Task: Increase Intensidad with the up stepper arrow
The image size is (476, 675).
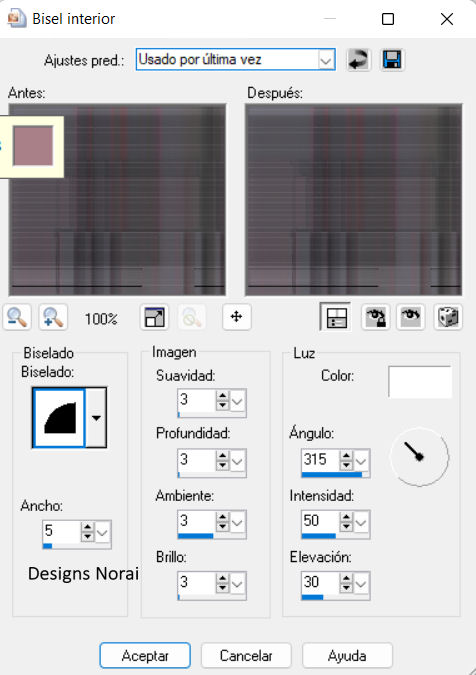Action: tap(346, 517)
